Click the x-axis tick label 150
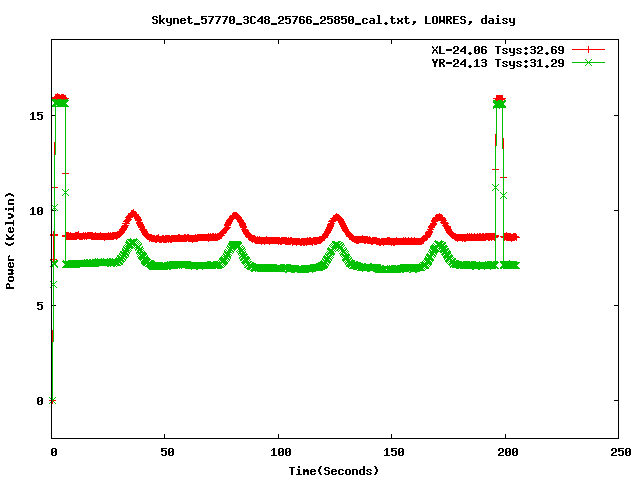 394,452
